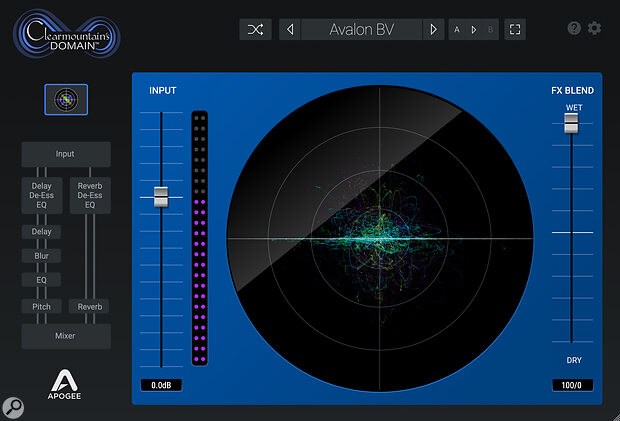Click the DRY label
620x421 pixels.
(x=574, y=360)
